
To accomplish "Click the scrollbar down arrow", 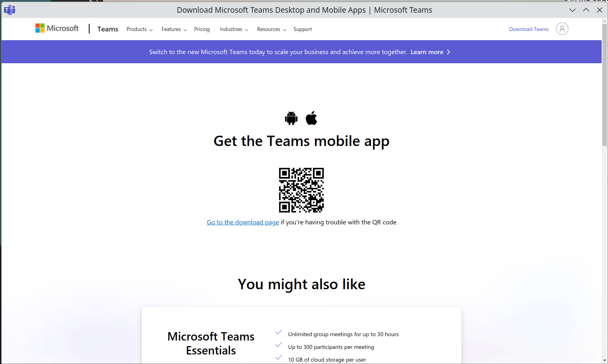I will tap(605, 360).
